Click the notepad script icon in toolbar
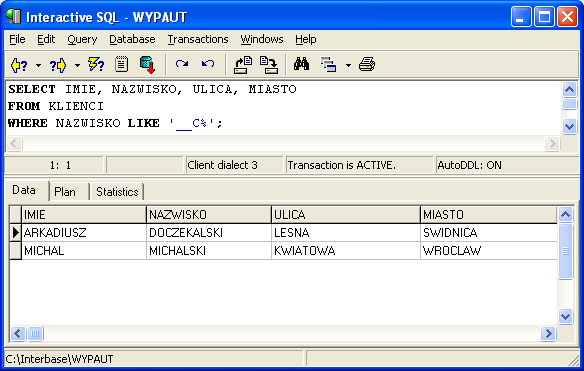 point(121,64)
